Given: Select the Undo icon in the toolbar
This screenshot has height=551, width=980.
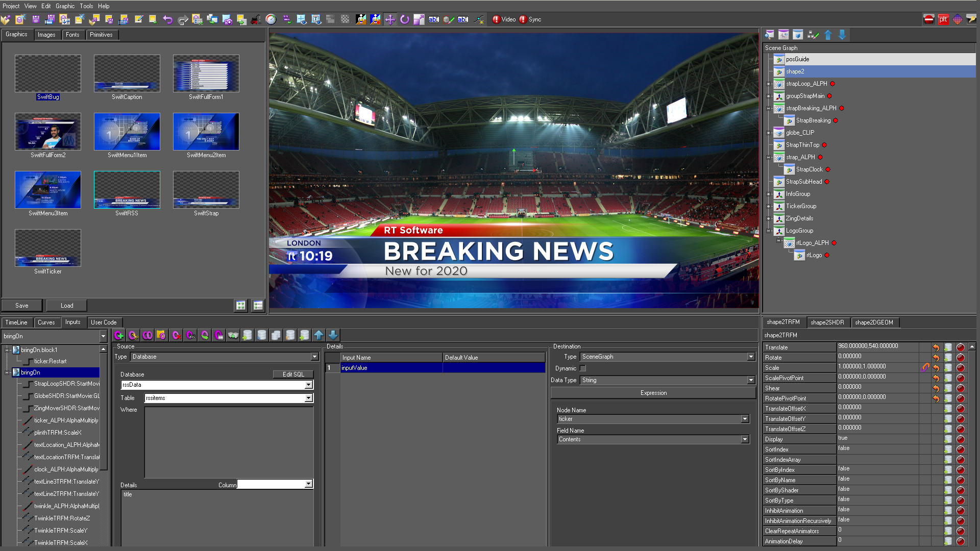Looking at the screenshot, I should pos(168,19).
